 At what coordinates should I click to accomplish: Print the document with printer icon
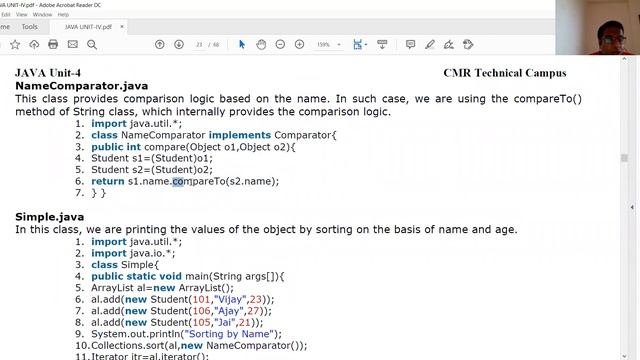click(x=53, y=44)
